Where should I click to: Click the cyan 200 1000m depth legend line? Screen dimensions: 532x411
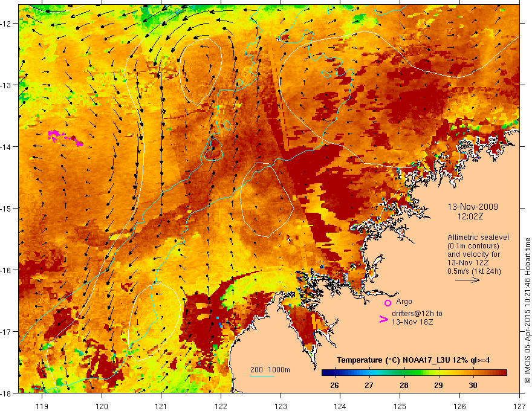click(262, 376)
